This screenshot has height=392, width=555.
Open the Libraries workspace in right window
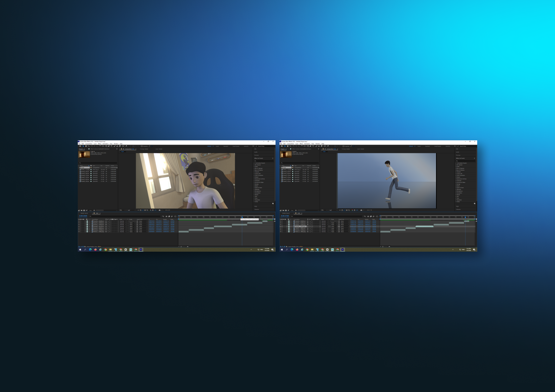448,146
